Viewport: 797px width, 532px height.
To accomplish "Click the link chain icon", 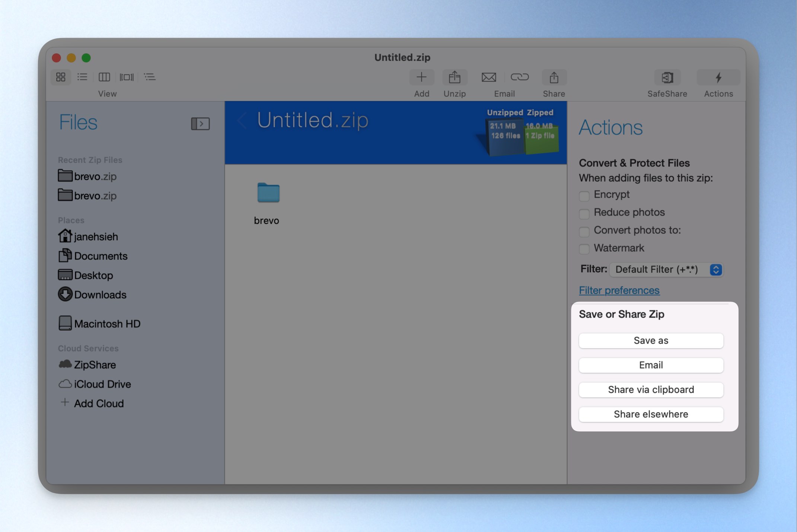I will point(520,77).
